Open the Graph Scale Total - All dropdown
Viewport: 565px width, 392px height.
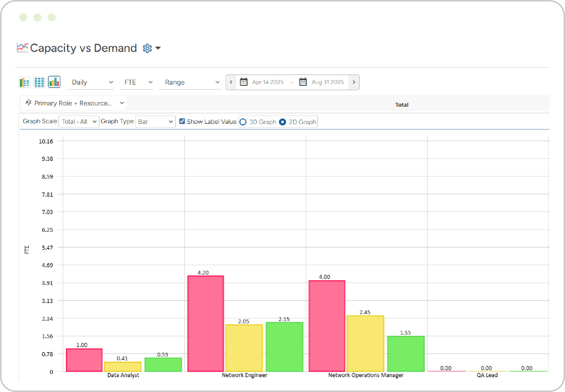79,122
